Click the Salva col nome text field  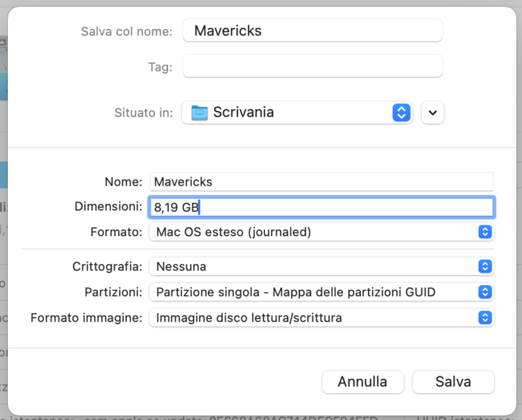(313, 31)
